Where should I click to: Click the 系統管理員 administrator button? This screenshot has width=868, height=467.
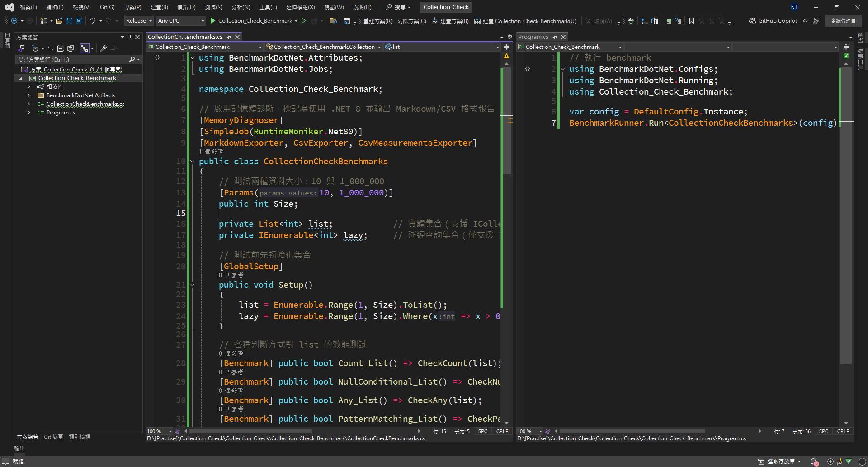(x=843, y=21)
